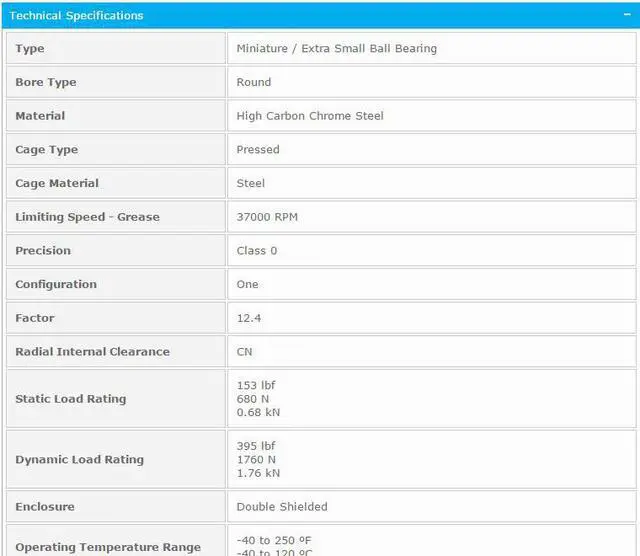
Task: Select the Type label cell
Action: coord(30,48)
